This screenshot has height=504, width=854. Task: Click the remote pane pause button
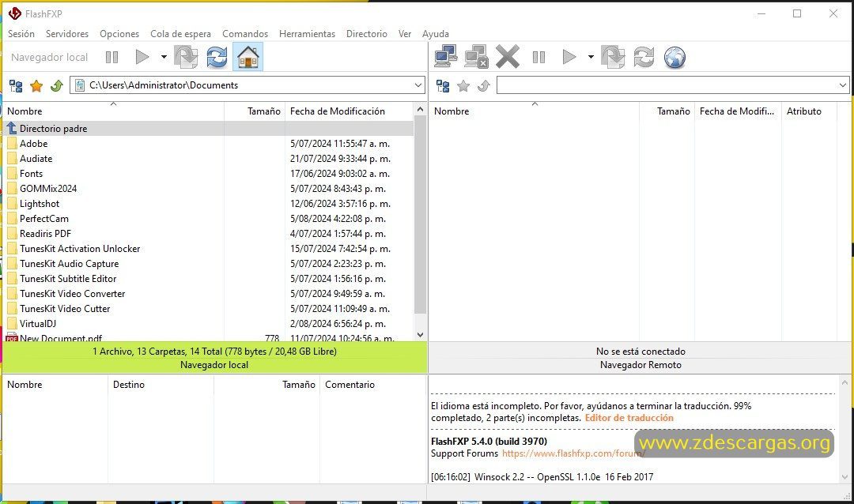click(x=538, y=57)
